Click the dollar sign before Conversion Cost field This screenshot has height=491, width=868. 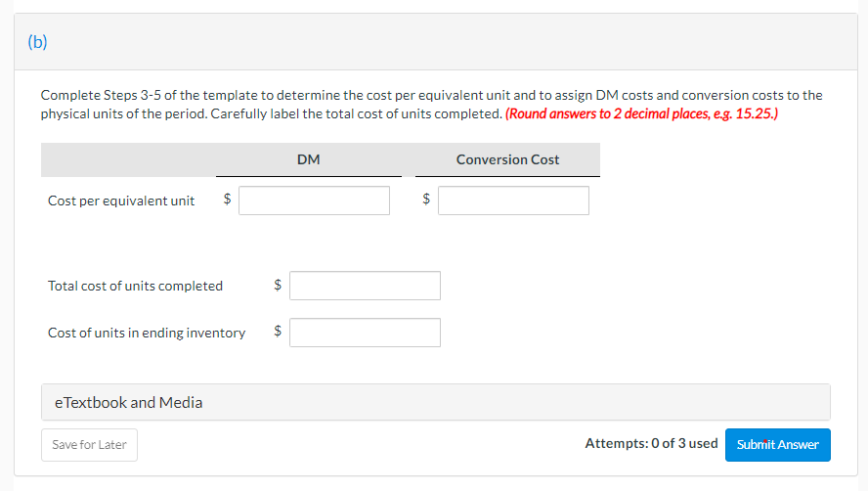(x=426, y=200)
